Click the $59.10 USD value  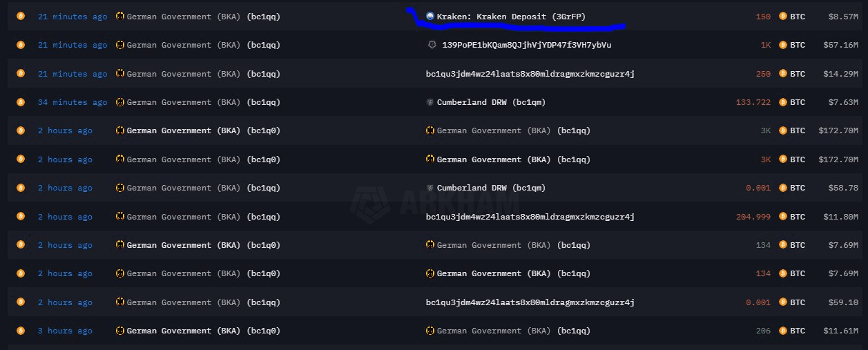842,302
